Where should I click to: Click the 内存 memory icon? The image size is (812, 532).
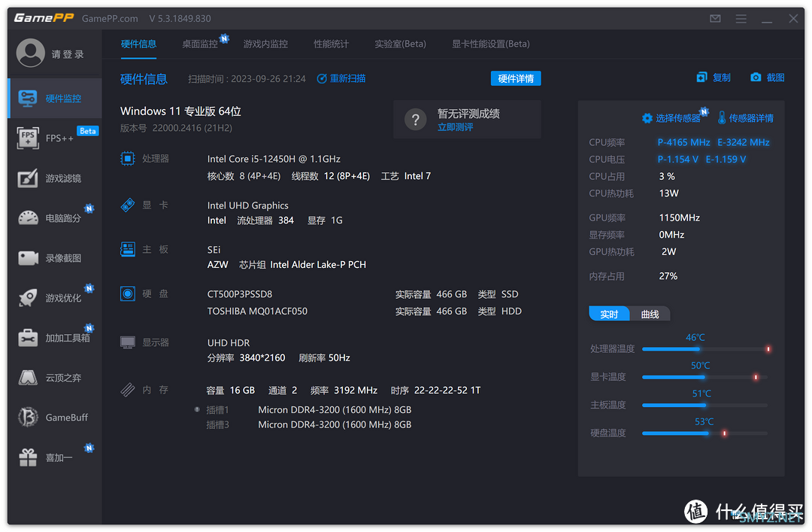[127, 390]
